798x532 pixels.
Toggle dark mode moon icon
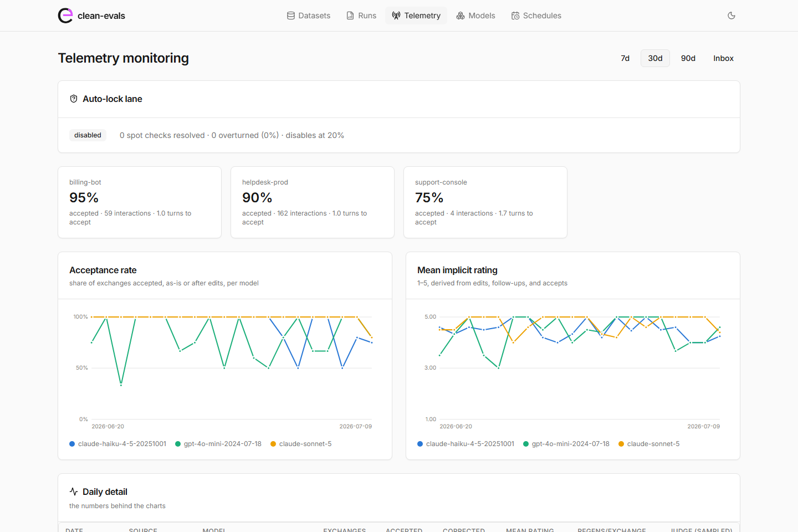click(731, 16)
